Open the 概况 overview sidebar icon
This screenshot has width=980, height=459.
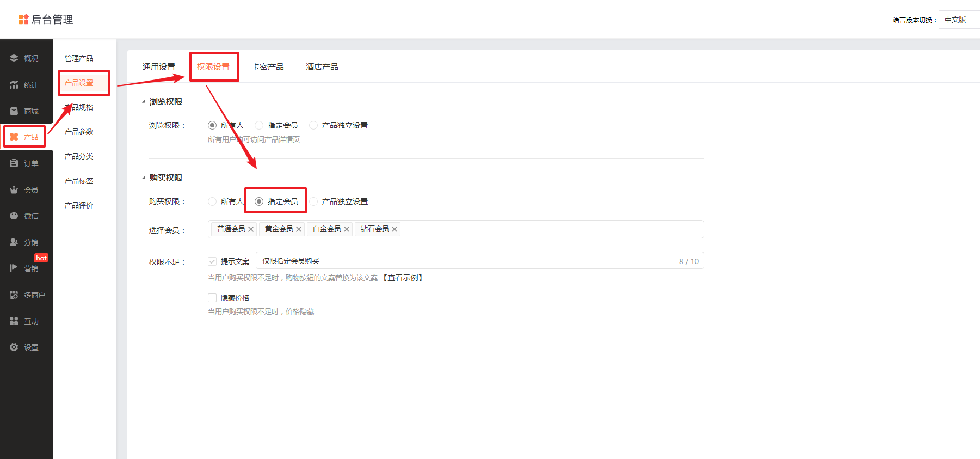(14, 58)
